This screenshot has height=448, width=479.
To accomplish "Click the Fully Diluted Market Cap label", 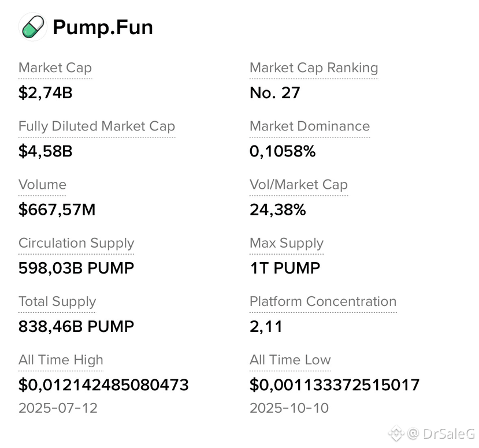I will click(x=96, y=126).
